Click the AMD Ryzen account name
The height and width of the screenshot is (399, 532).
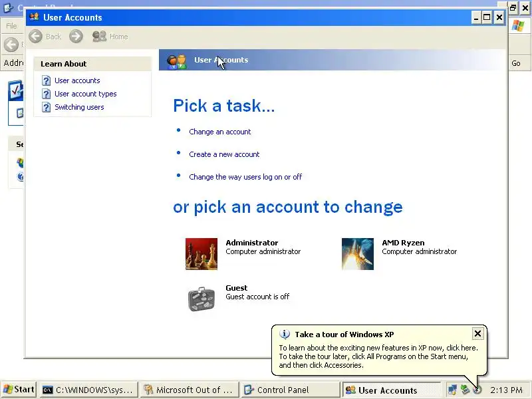[403, 243]
